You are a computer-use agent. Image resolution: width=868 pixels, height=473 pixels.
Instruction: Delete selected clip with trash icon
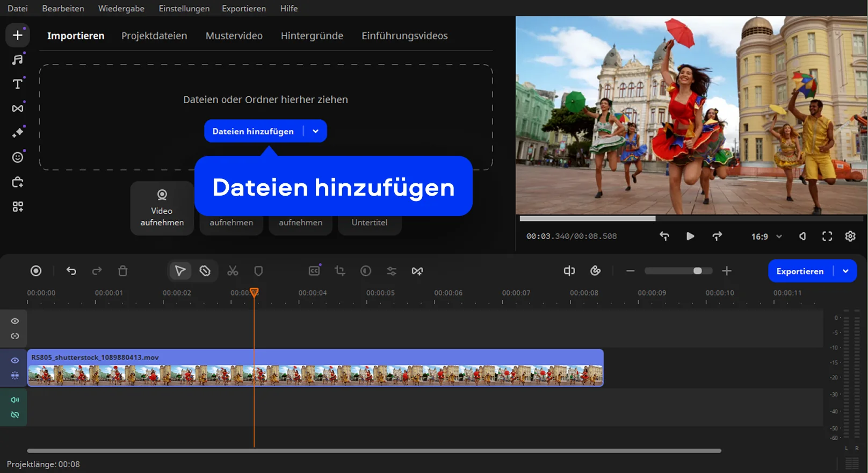click(123, 271)
